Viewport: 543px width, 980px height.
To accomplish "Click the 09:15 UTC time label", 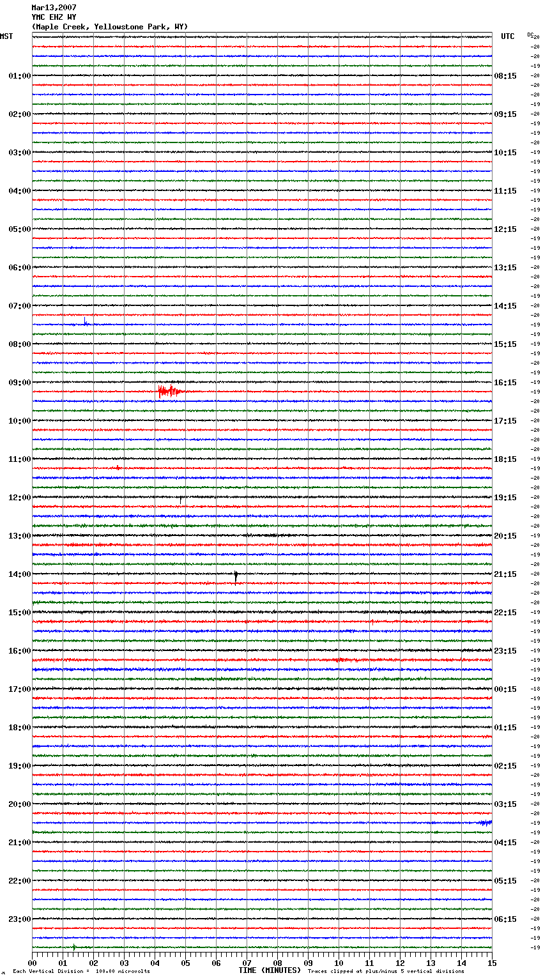I will click(505, 114).
